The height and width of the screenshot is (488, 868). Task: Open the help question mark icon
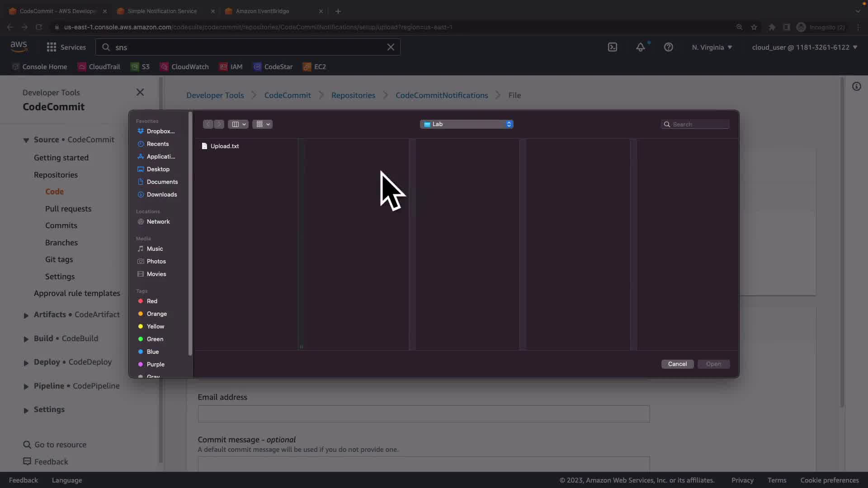click(668, 47)
